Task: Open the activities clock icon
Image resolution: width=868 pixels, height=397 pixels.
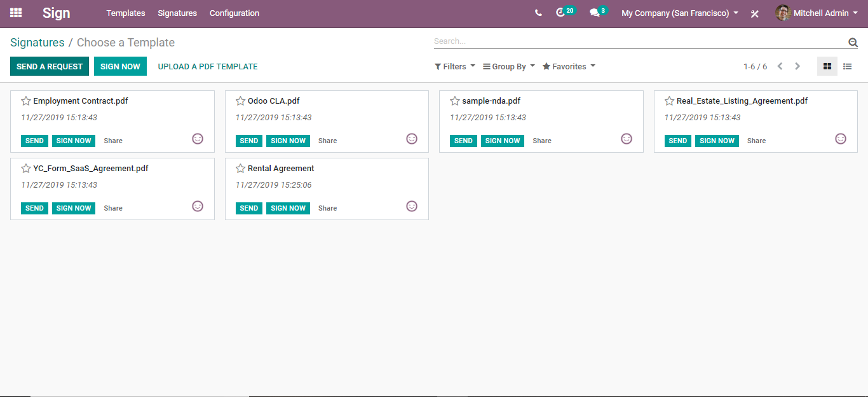Action: click(560, 13)
